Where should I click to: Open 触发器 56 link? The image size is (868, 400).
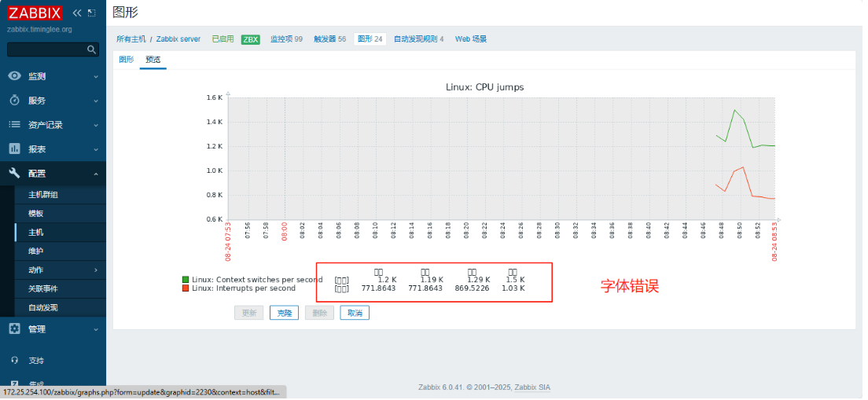point(330,39)
